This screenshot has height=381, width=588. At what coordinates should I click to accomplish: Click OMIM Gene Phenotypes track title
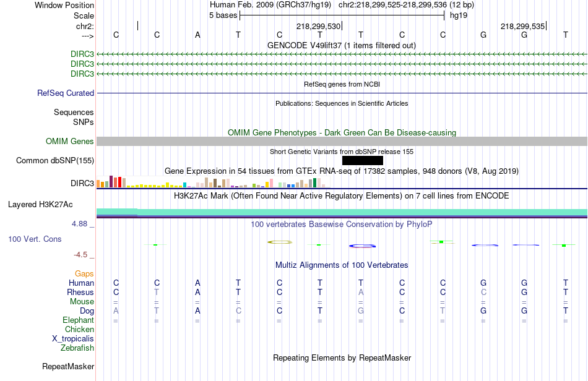click(342, 132)
